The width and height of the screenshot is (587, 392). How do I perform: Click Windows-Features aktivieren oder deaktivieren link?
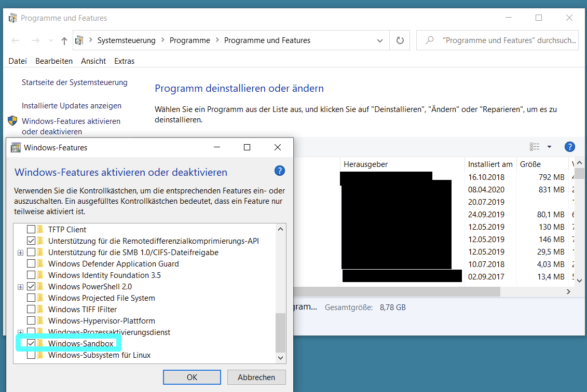coord(71,127)
